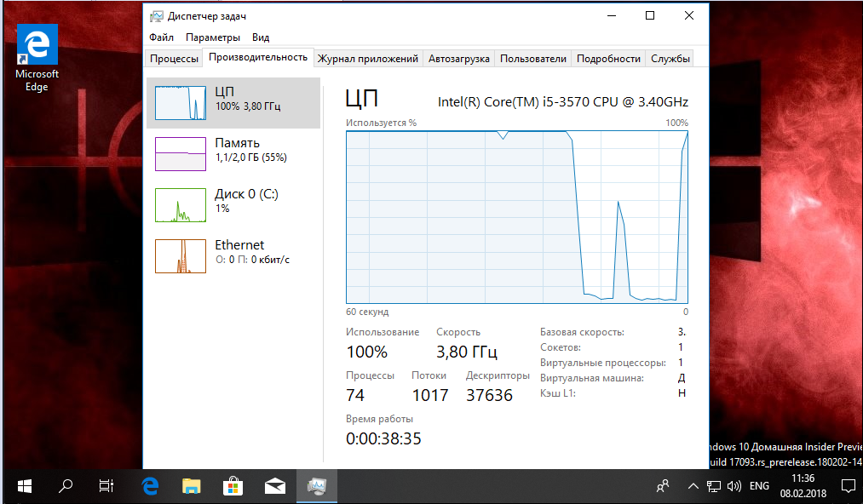Image resolution: width=863 pixels, height=504 pixels.
Task: Click the ЦП 100% 3,80 ГГц label
Action: pos(248,99)
